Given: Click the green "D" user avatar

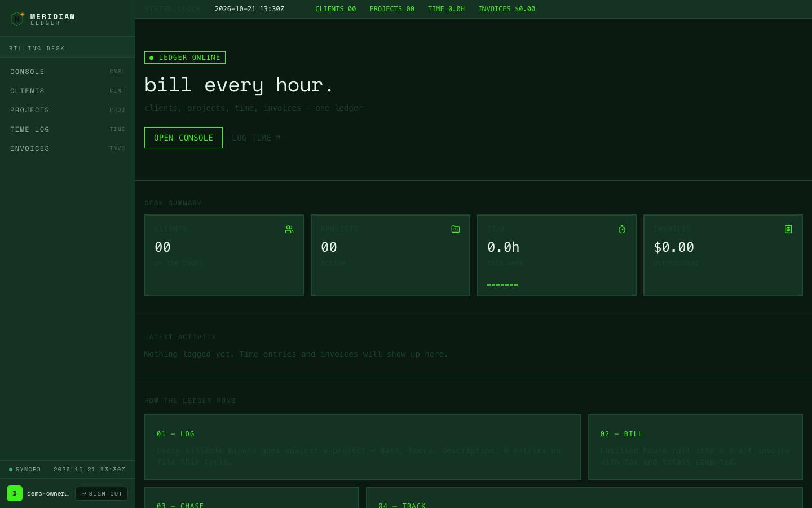Looking at the screenshot, I should tap(15, 493).
